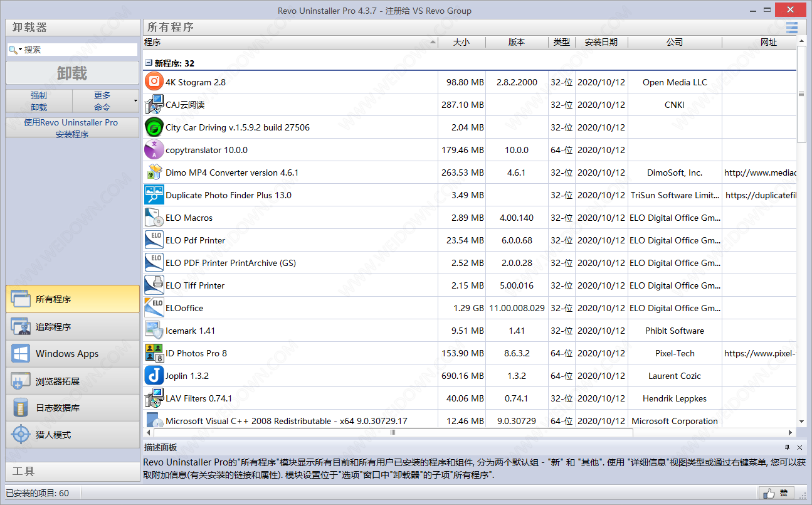Select copytranslator 10.0.0 entry

click(x=470, y=150)
